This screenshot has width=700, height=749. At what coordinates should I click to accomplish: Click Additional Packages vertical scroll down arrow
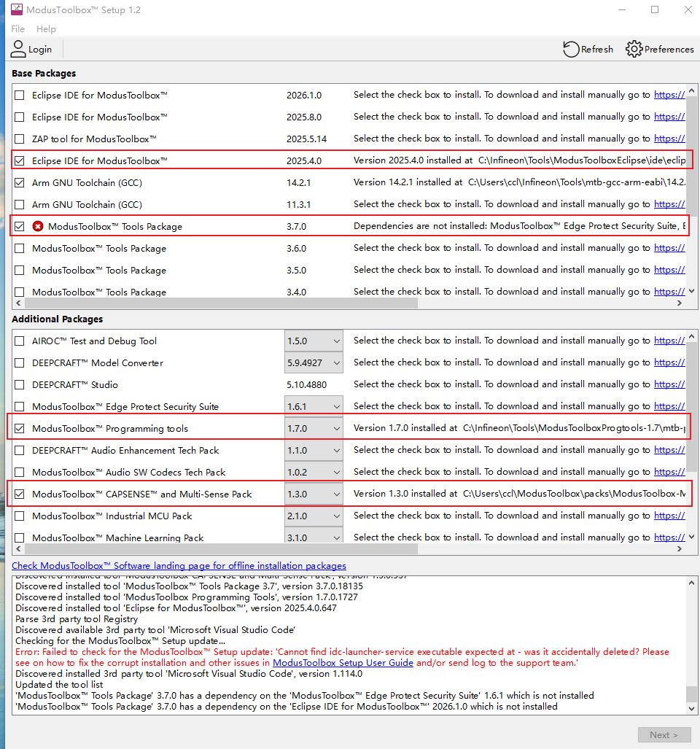(x=691, y=537)
